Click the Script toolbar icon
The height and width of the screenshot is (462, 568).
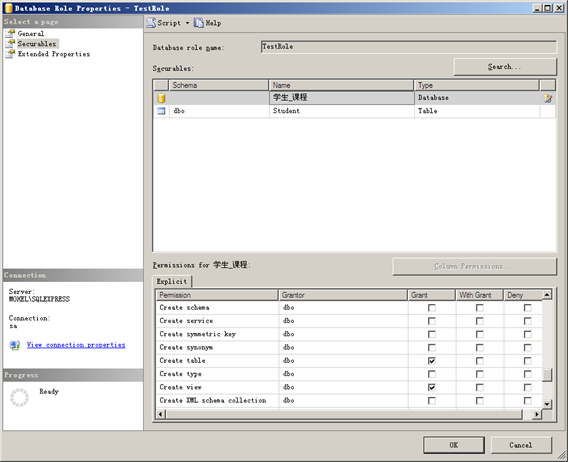tap(151, 23)
